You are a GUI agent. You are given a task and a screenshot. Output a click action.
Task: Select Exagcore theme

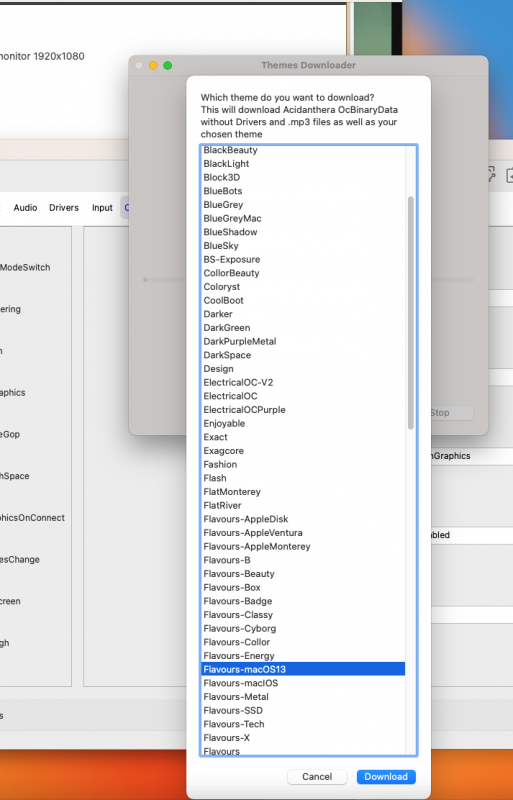pos(303,451)
